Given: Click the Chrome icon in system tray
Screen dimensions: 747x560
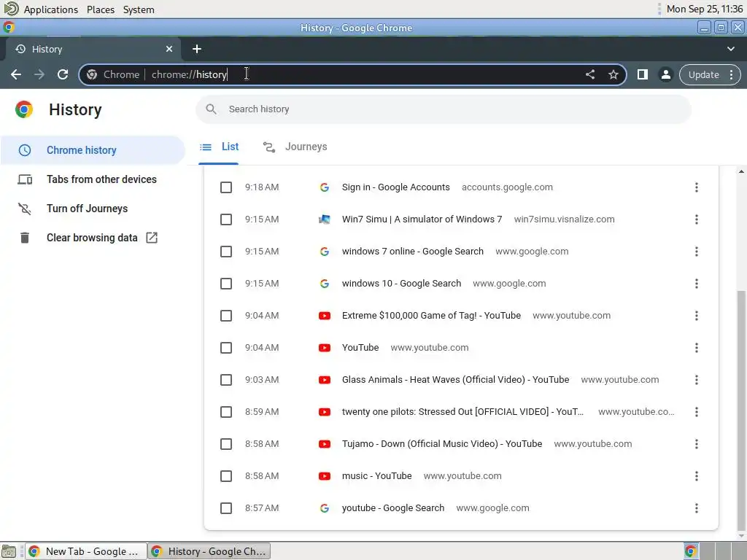Looking at the screenshot, I should tap(691, 551).
